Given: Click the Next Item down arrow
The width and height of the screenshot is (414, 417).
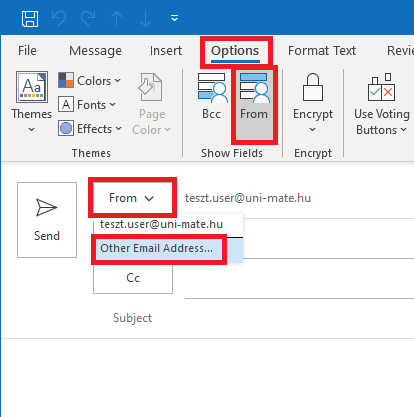Looking at the screenshot, I should tap(145, 19).
